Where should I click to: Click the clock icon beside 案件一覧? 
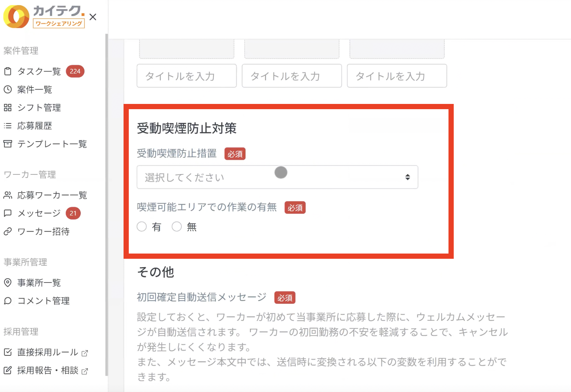(8, 90)
